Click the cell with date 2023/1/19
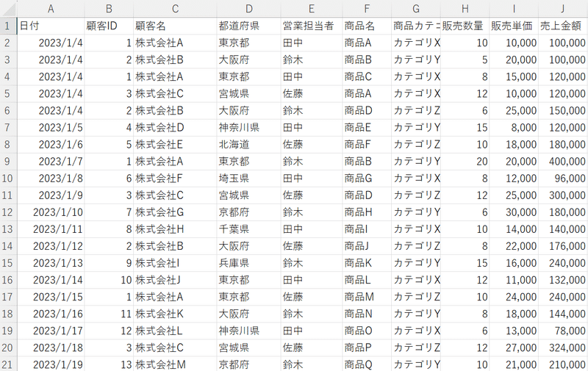Screen dimensions: 588x371 click(51, 364)
